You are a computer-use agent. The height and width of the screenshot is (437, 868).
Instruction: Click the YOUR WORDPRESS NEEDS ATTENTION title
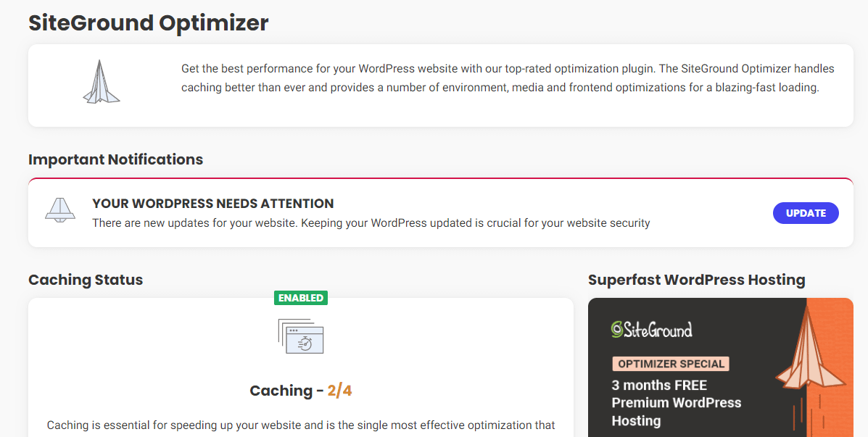[212, 204]
